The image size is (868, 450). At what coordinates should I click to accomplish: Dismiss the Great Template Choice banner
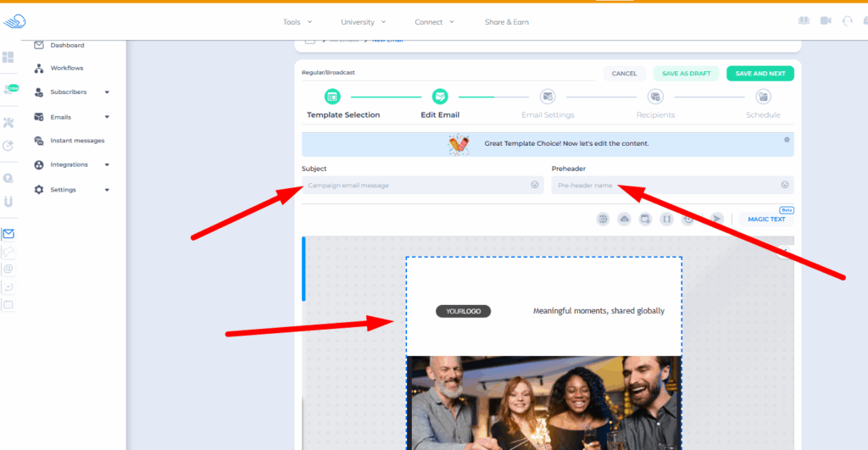(x=787, y=139)
